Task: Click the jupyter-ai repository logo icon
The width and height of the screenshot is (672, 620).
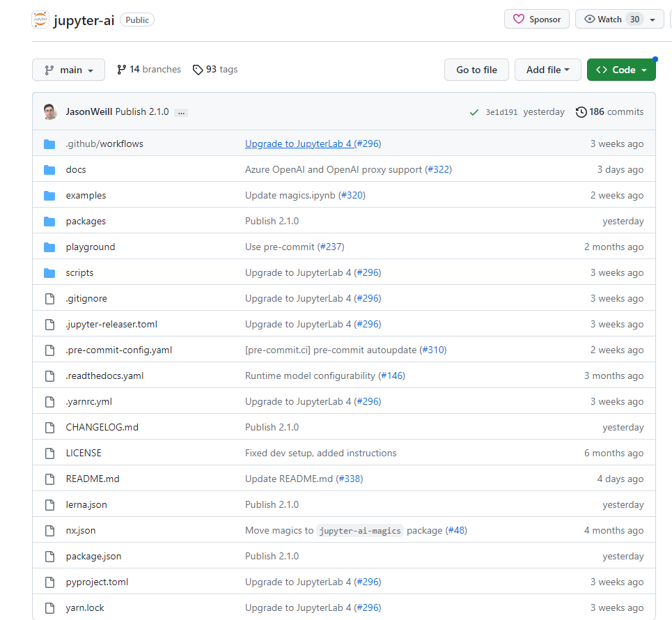Action: tap(40, 20)
